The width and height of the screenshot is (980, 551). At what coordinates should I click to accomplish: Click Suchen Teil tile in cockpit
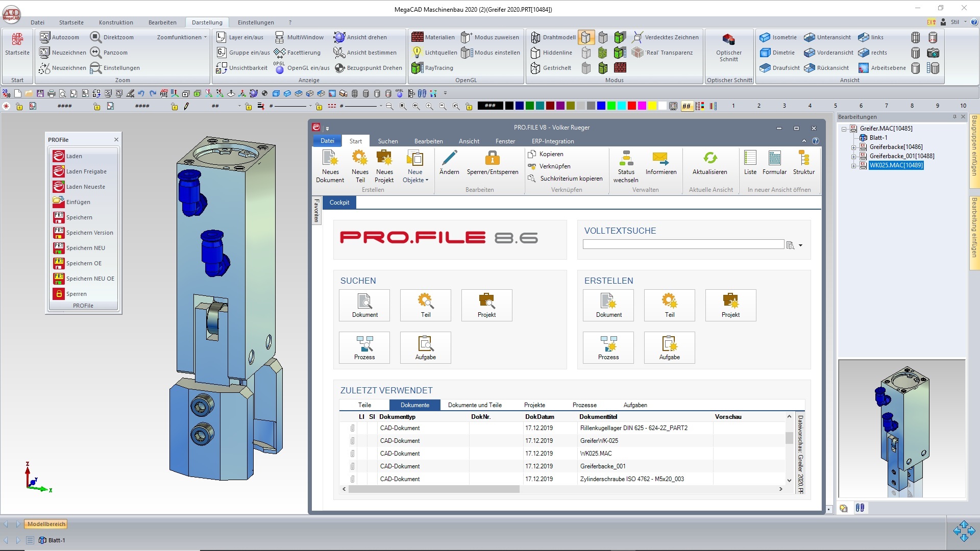pos(425,305)
